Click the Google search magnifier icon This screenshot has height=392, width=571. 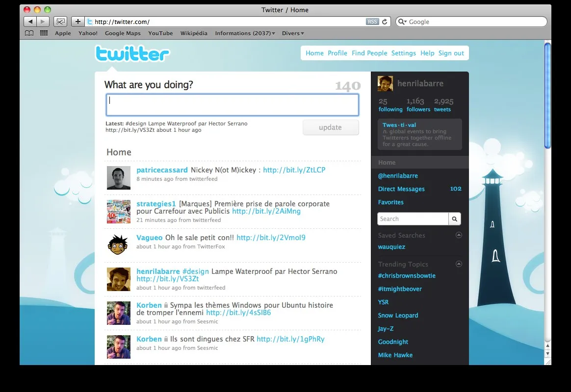(402, 22)
